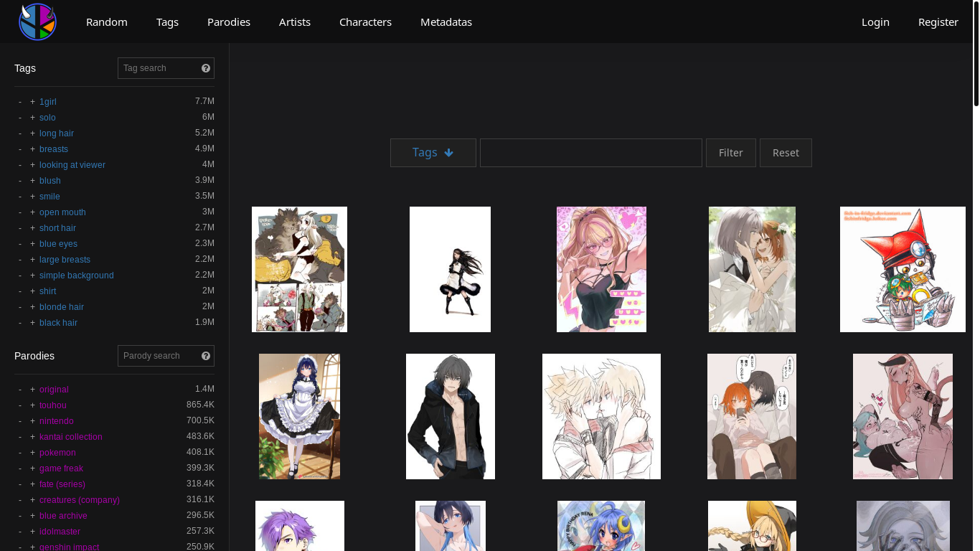Open the Tag search help icon
The width and height of the screenshot is (980, 551).
pyautogui.click(x=206, y=68)
